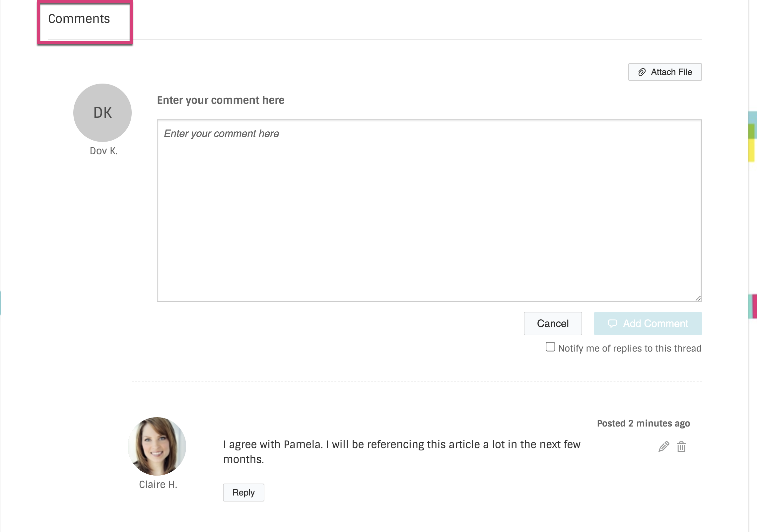Image resolution: width=757 pixels, height=532 pixels.
Task: Click the Comments section heading
Action: (x=79, y=19)
